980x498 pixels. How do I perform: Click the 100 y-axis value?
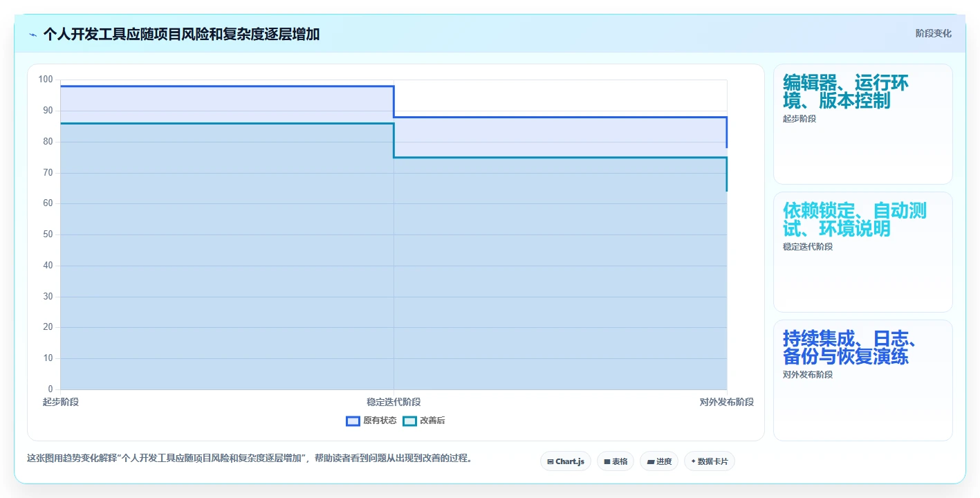[46, 80]
